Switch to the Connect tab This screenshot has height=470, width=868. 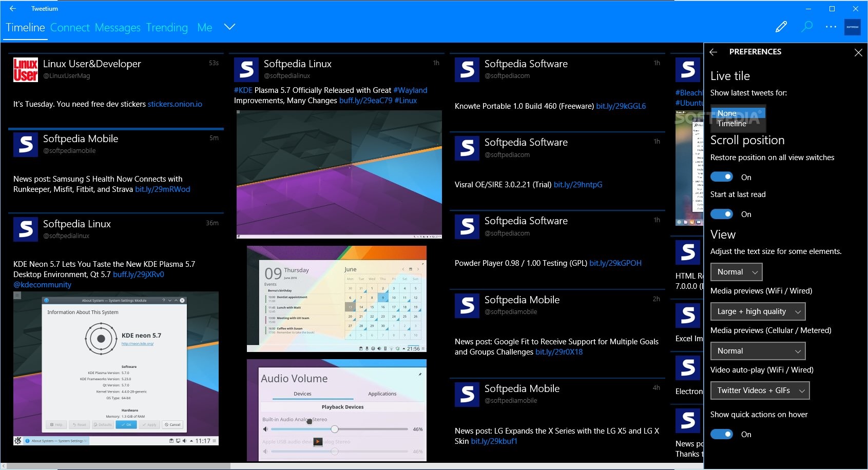coord(70,27)
